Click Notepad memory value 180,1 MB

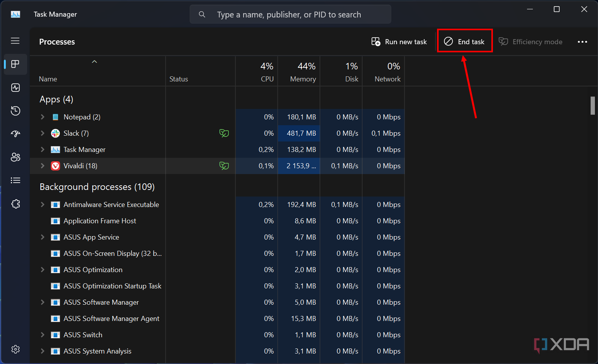301,117
